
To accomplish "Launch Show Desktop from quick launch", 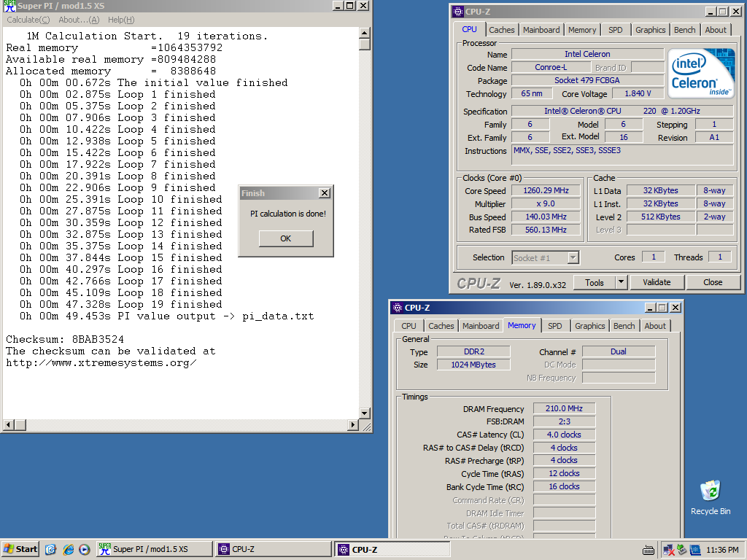I will tap(50, 550).
